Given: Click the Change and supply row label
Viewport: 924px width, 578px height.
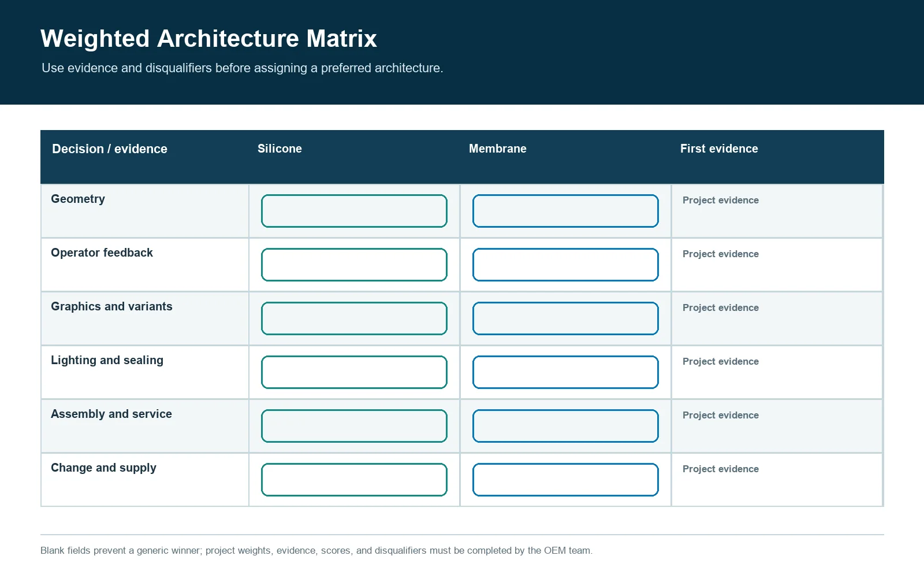Looking at the screenshot, I should click(x=103, y=468).
